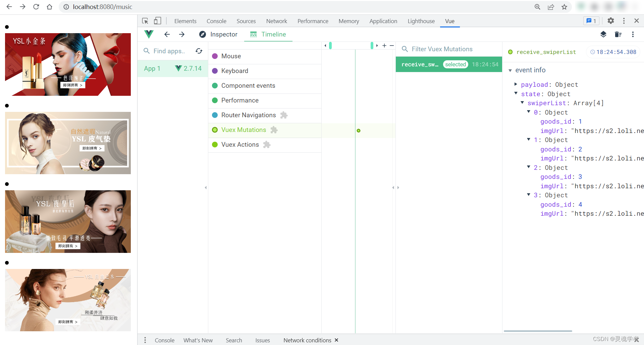Click the grouped layers icon
The width and height of the screenshot is (644, 345).
[603, 34]
